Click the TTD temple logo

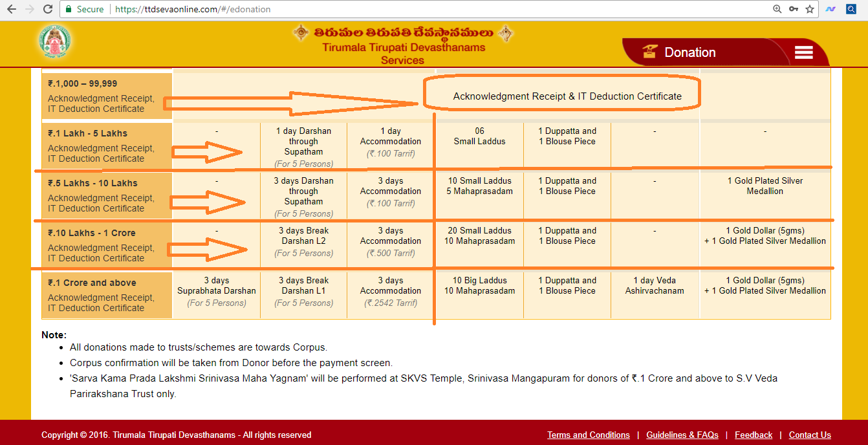55,43
